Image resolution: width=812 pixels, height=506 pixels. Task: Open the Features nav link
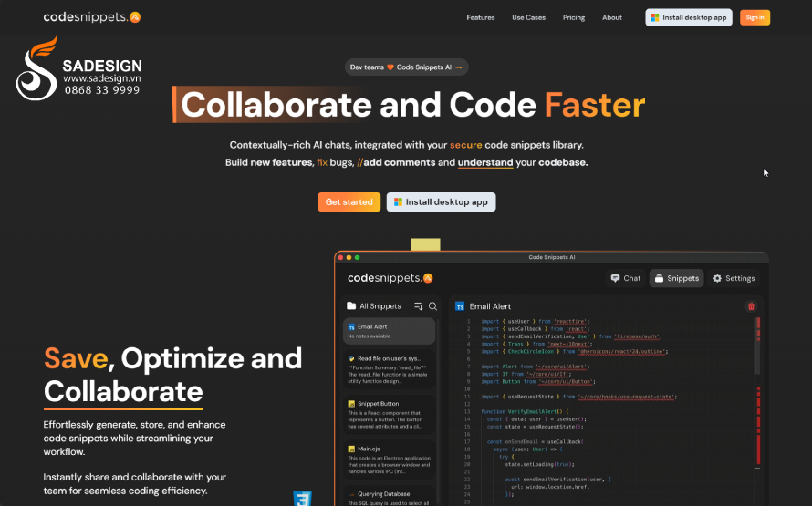[x=480, y=17]
